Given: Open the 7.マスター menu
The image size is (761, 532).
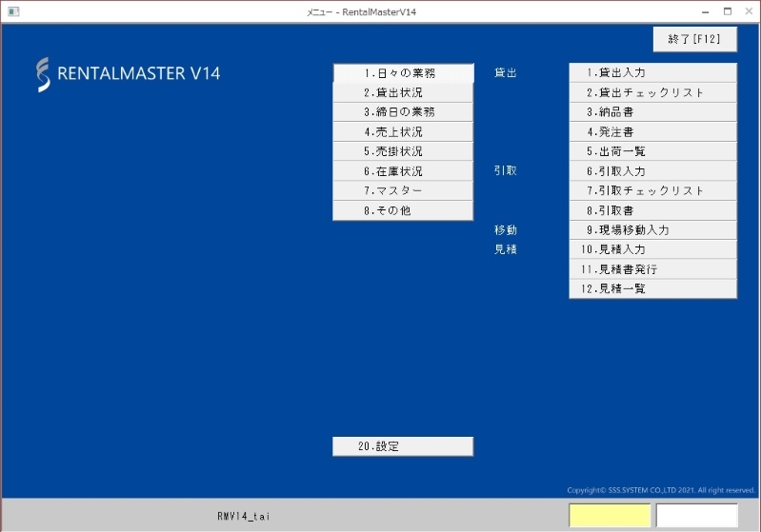Looking at the screenshot, I should (403, 191).
